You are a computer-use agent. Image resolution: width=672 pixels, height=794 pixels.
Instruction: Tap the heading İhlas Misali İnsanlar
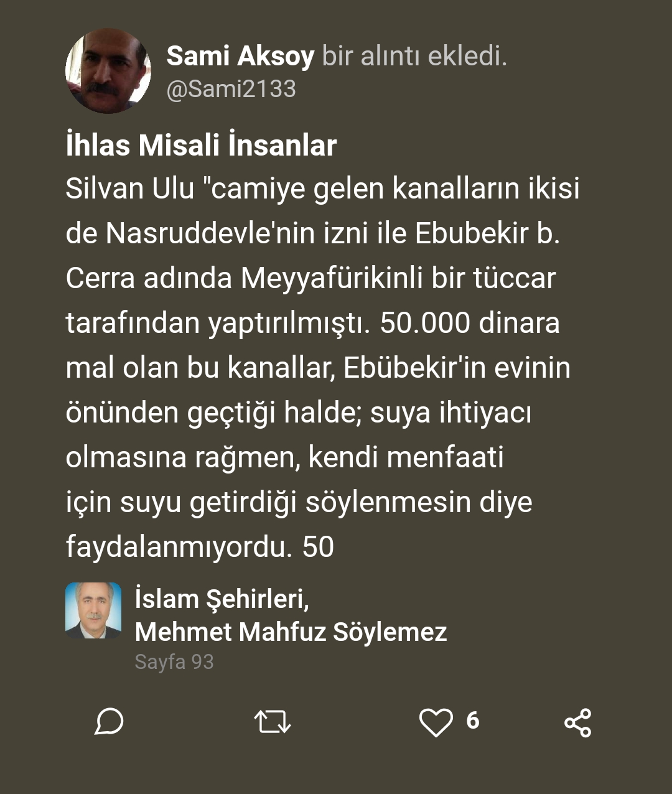201,146
